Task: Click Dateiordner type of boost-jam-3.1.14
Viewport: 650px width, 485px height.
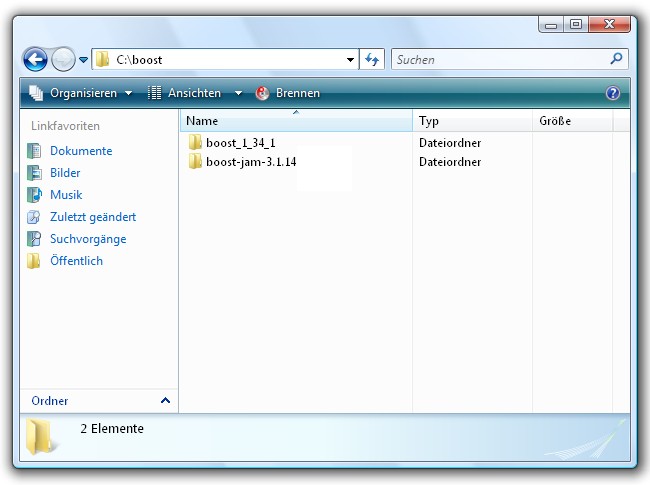Action: (x=450, y=162)
